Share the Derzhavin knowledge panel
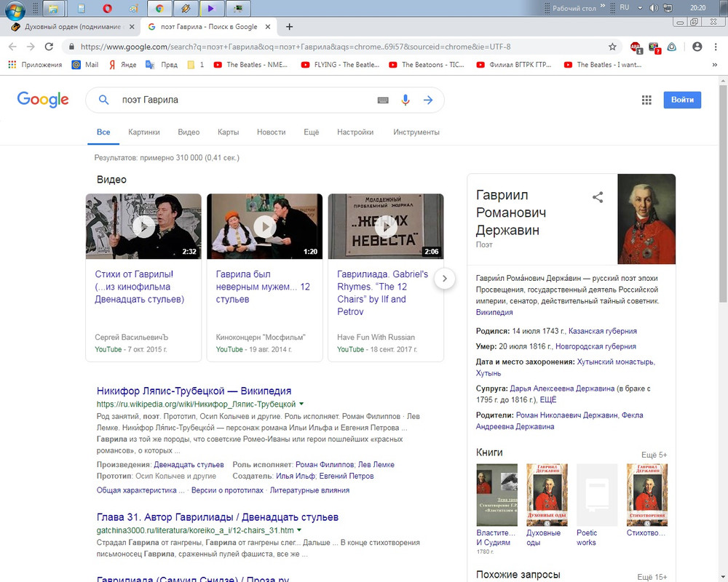This screenshot has height=582, width=728. (598, 197)
